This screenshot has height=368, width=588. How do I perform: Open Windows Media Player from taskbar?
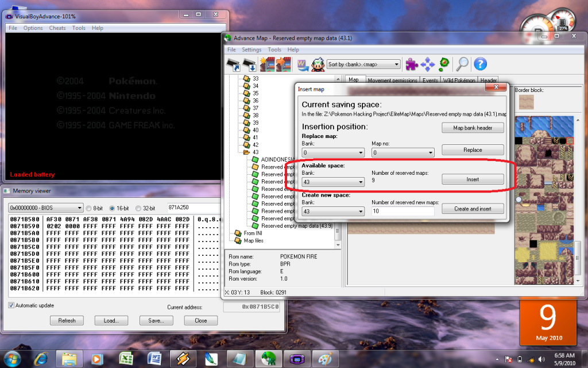96,359
